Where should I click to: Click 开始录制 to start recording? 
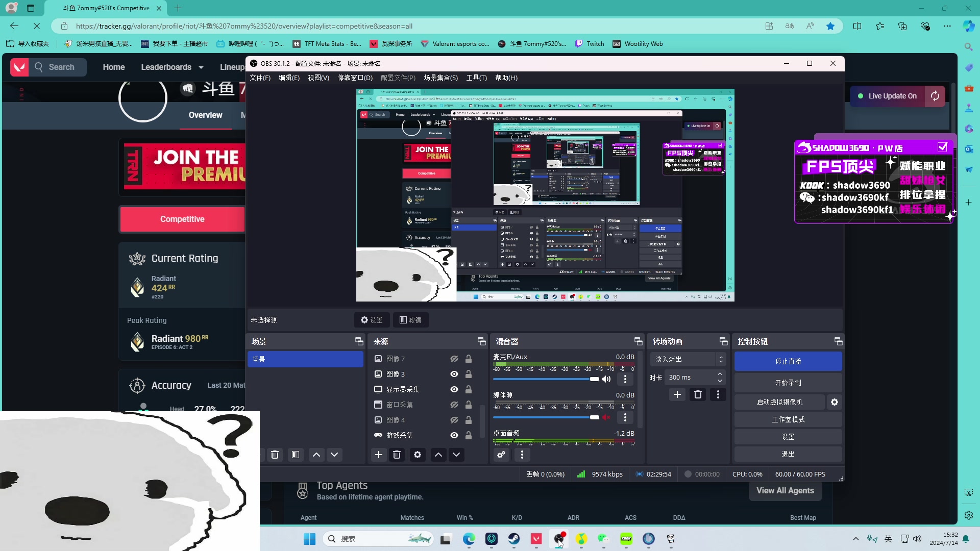(x=788, y=383)
